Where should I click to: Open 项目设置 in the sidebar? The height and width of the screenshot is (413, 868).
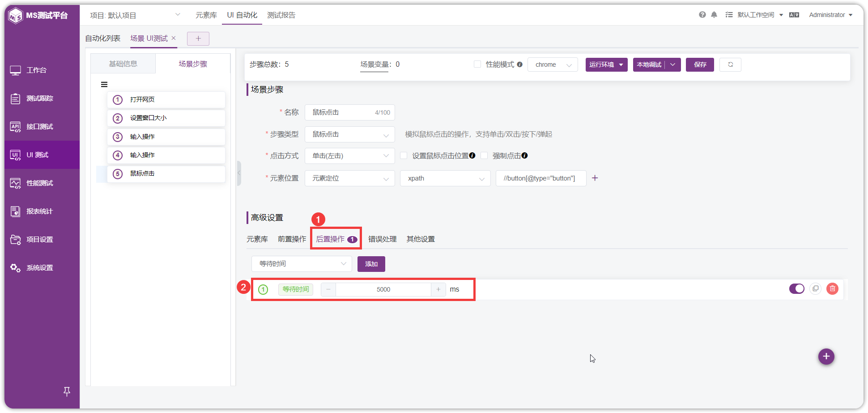click(x=42, y=240)
